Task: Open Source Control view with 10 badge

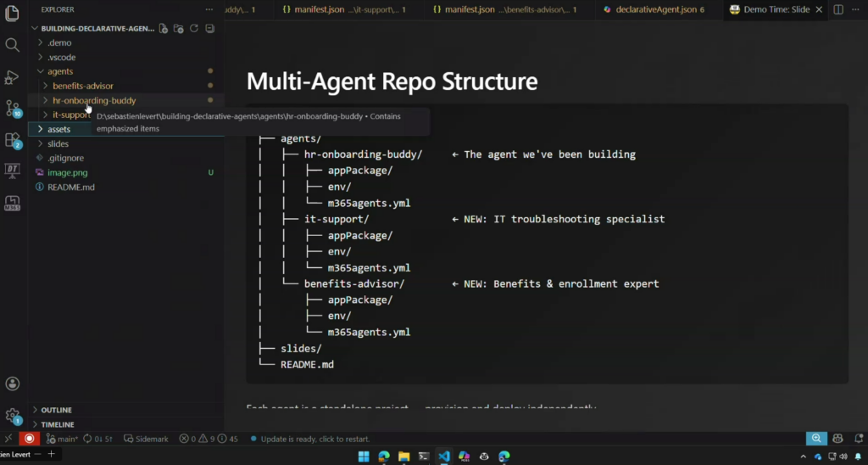Action: [12, 109]
